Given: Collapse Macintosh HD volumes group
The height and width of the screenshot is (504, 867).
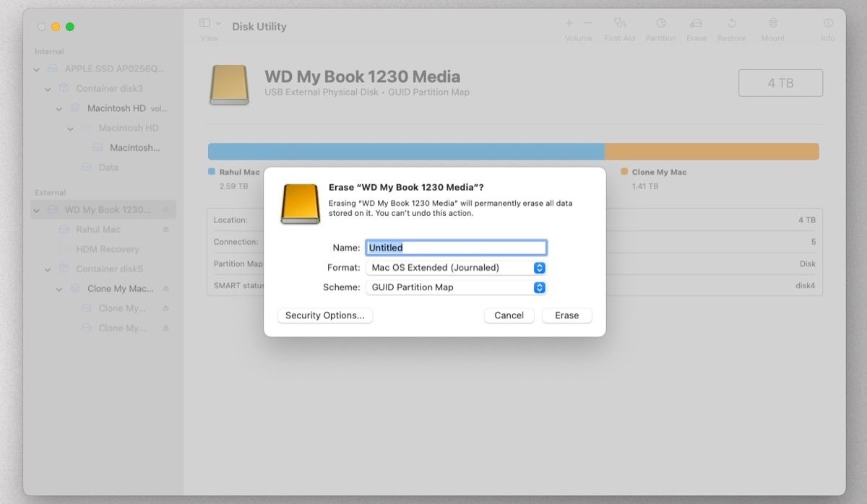Looking at the screenshot, I should click(x=59, y=109).
